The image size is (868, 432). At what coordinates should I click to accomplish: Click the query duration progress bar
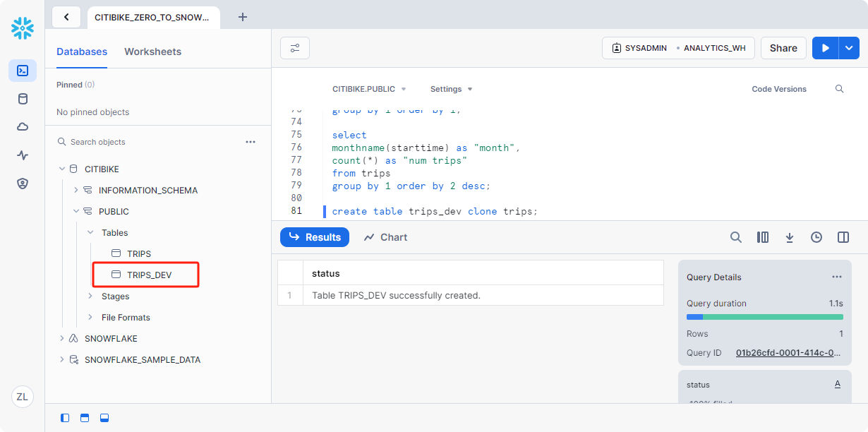[764, 317]
